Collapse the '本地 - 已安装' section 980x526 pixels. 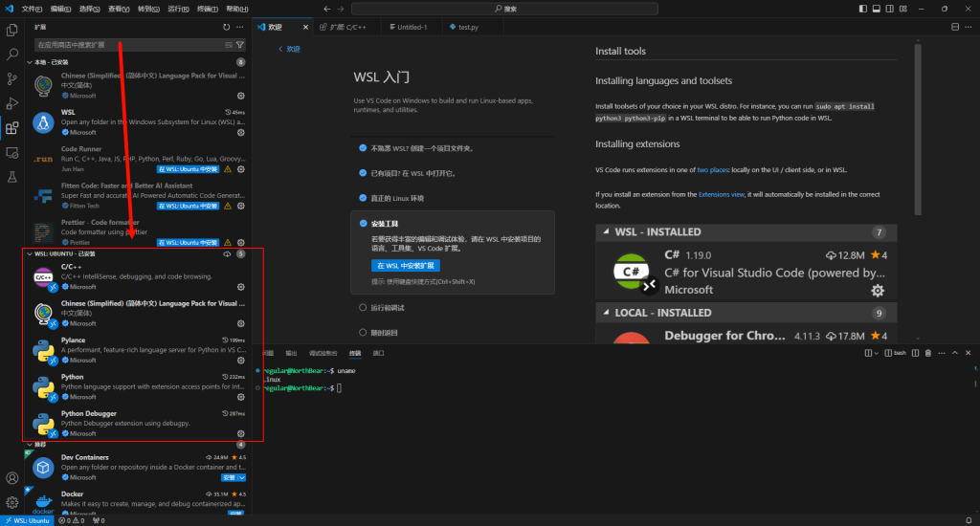[x=30, y=62]
